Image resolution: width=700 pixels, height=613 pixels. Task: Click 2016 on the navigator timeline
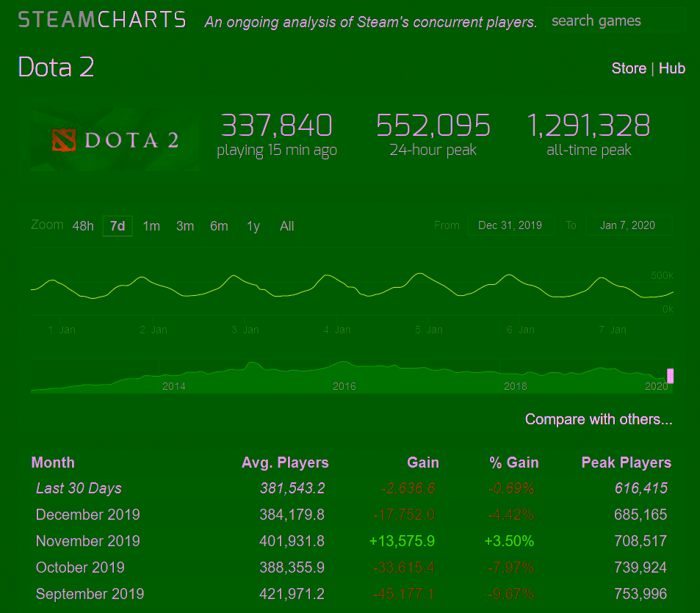click(344, 386)
